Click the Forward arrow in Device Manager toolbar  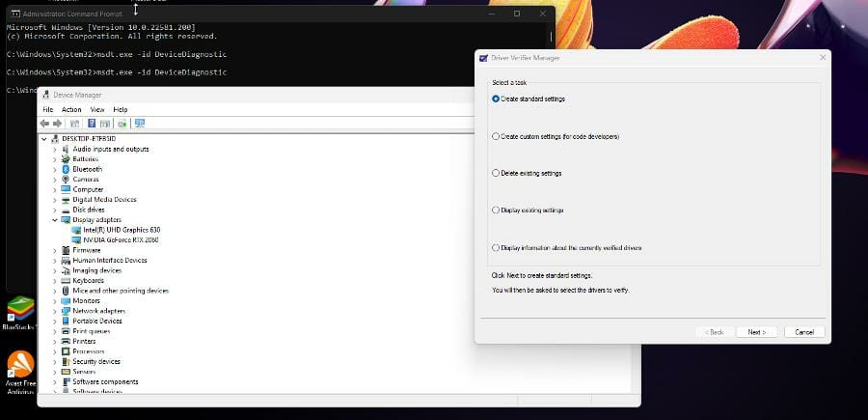(x=57, y=124)
